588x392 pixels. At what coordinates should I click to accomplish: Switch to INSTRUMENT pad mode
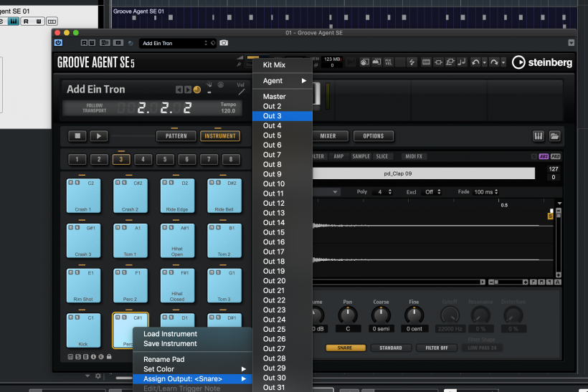[220, 136]
